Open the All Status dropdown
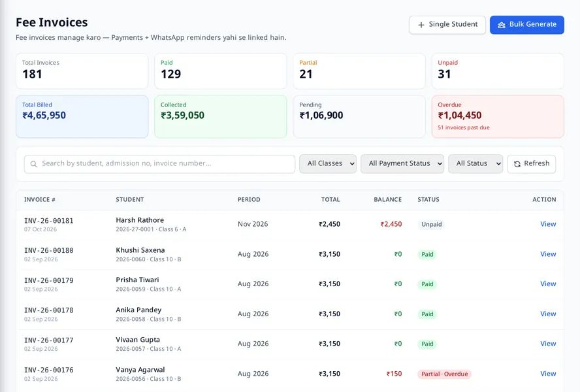The width and height of the screenshot is (580, 392). click(x=475, y=163)
